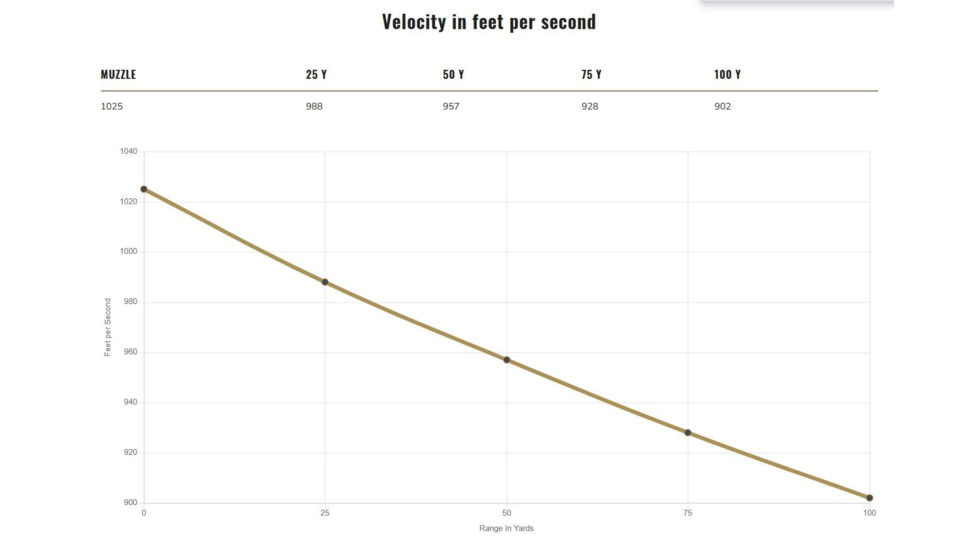Select the 100-yard data point at line end
Screen dimensions: 978x550
[870, 498]
